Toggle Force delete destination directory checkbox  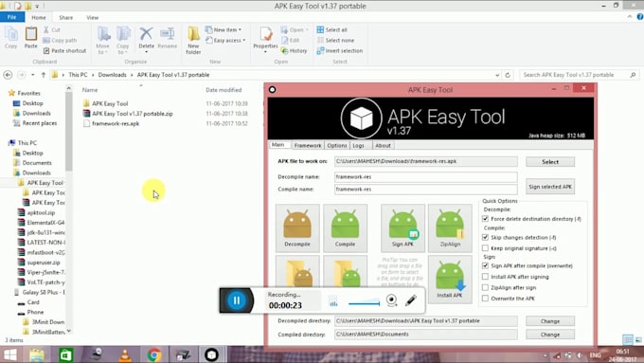pos(486,219)
